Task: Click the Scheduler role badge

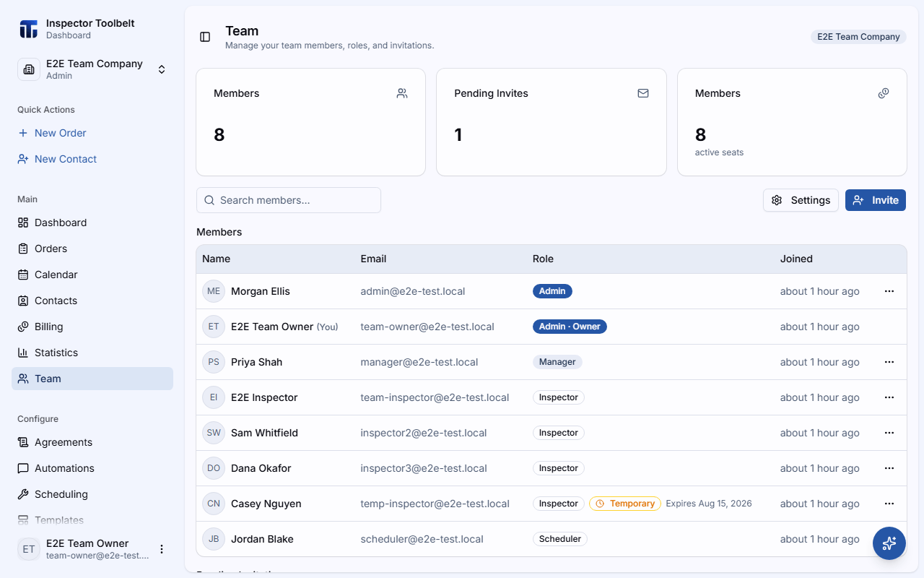Action: point(560,539)
